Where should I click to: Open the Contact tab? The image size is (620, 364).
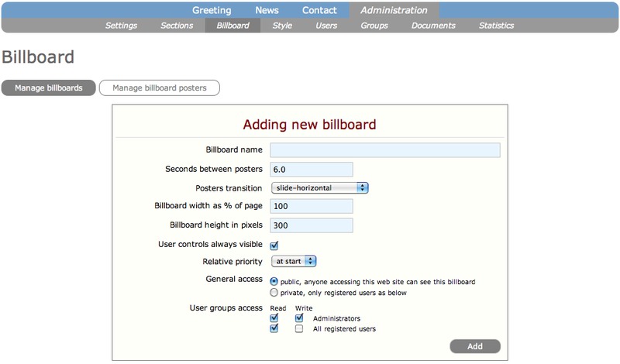319,11
